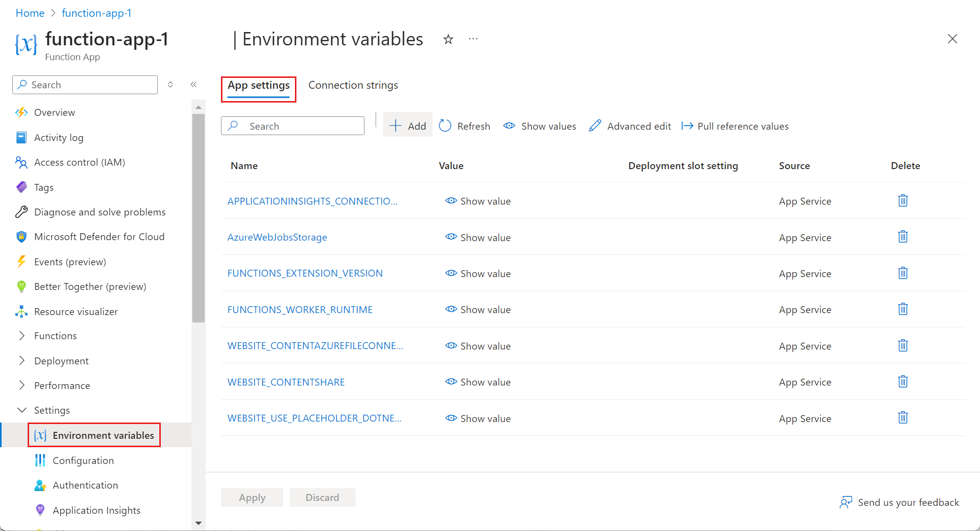This screenshot has height=531, width=980.
Task: Expand the Functions section
Action: [x=22, y=335]
